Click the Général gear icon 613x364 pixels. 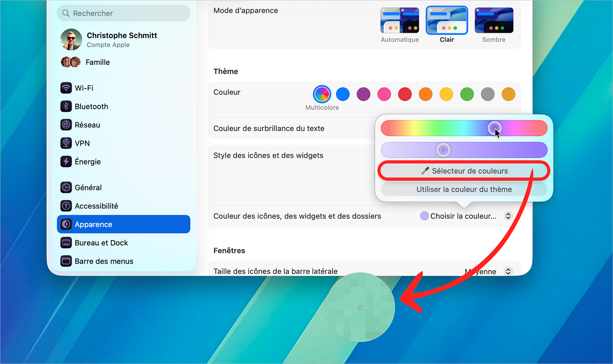coord(66,187)
